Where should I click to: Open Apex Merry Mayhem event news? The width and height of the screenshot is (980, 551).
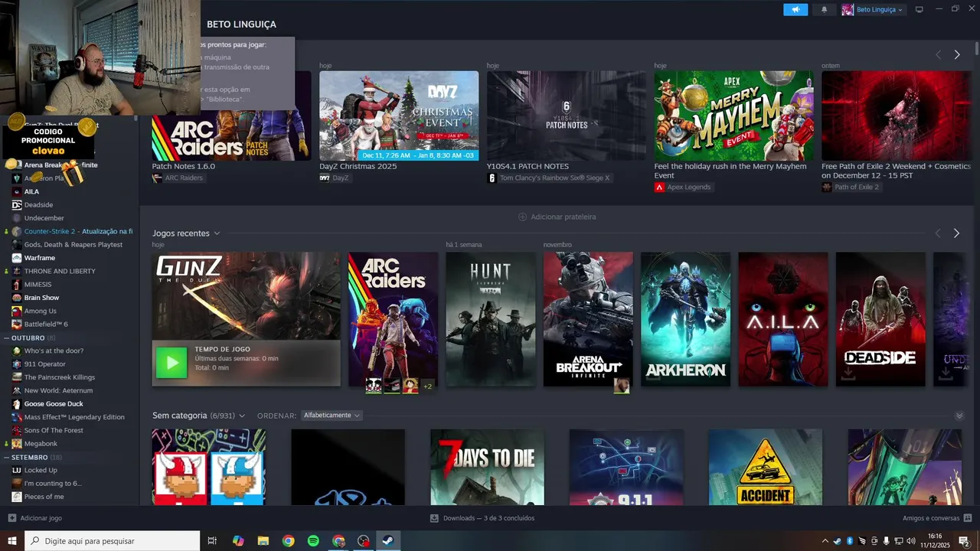coord(733,116)
